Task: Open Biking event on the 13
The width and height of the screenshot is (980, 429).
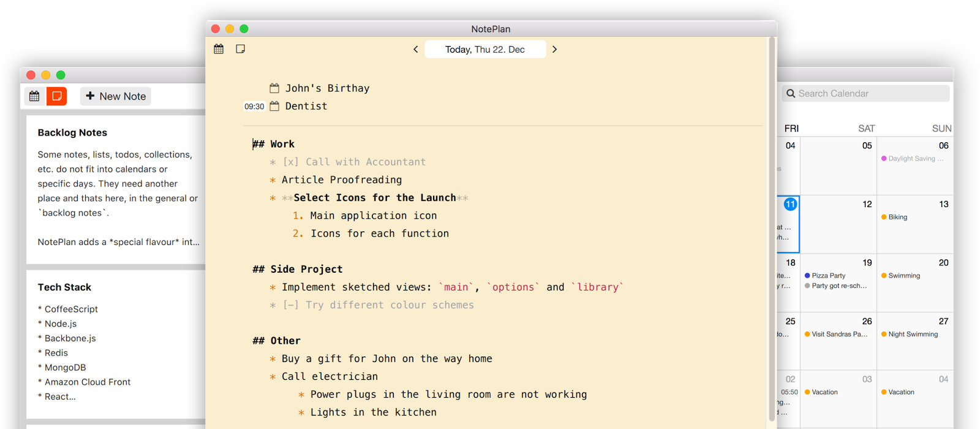Action: pyautogui.click(x=894, y=217)
